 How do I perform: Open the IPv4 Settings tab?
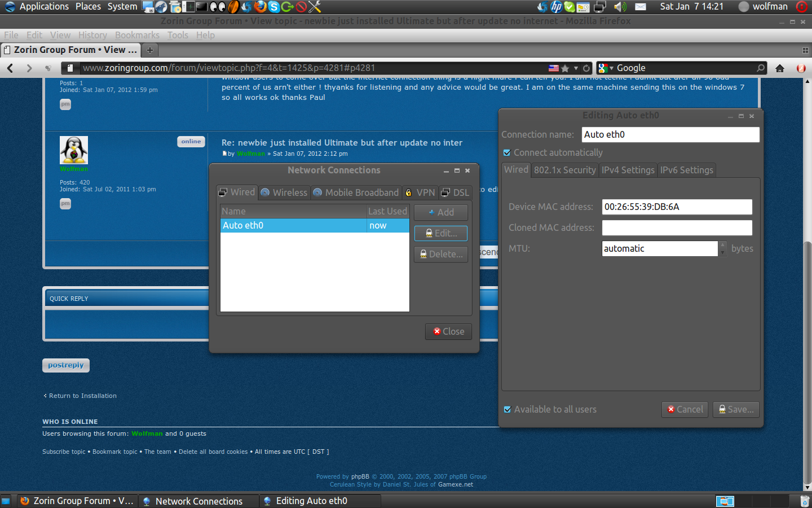628,170
